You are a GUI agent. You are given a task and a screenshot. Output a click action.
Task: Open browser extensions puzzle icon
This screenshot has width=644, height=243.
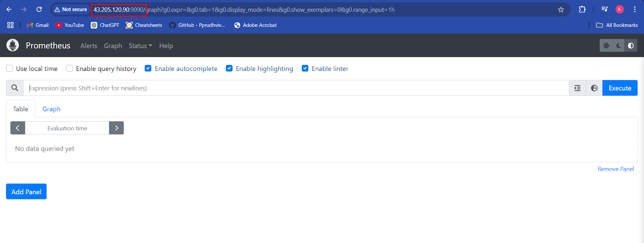point(582,9)
